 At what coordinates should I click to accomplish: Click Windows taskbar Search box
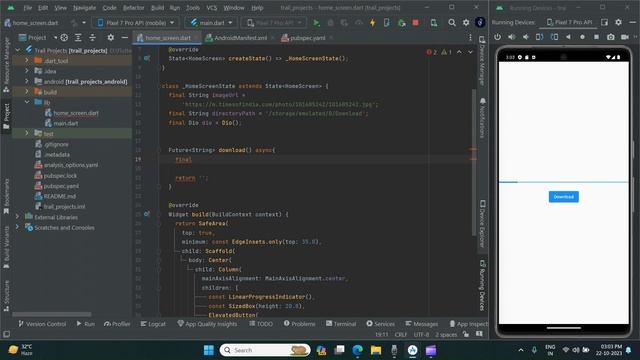(x=265, y=350)
